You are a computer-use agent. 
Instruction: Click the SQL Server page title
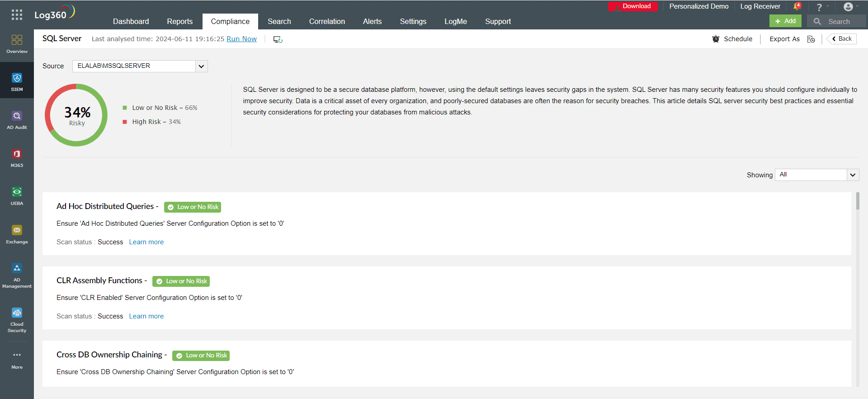(62, 38)
